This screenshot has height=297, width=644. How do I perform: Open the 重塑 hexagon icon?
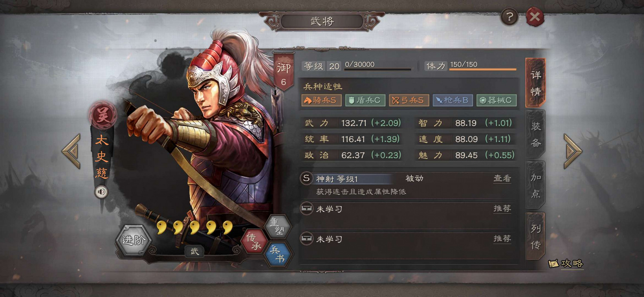tap(277, 226)
